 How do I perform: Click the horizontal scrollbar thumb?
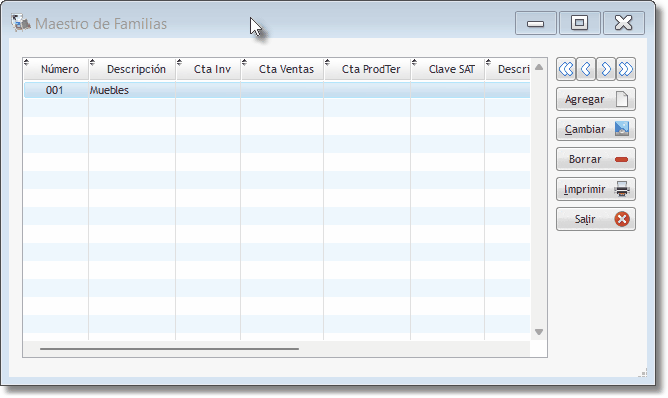tap(170, 349)
